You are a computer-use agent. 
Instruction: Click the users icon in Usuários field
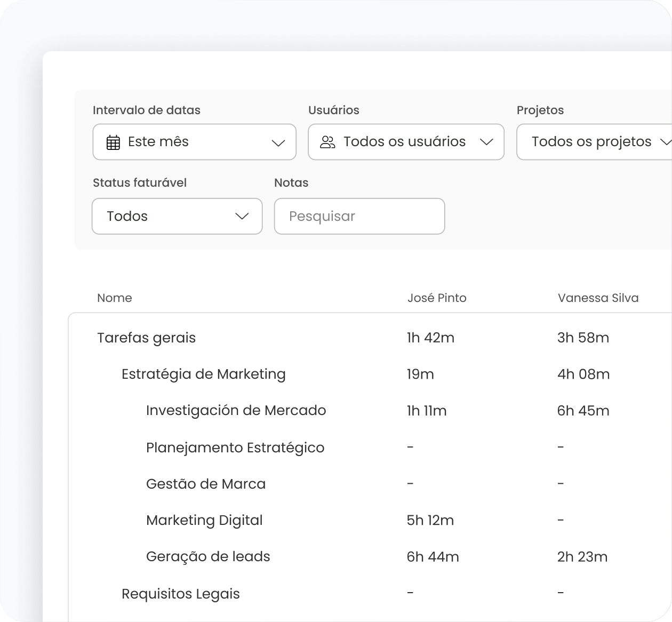point(327,142)
